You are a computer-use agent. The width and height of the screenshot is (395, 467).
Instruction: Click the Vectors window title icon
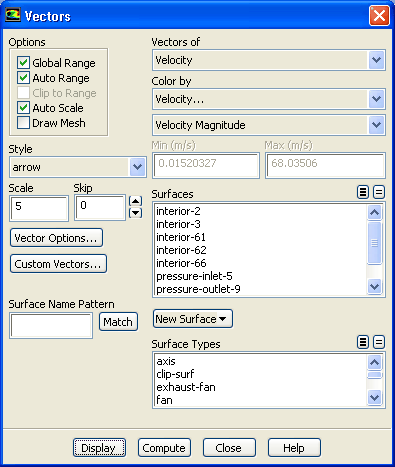13,15
